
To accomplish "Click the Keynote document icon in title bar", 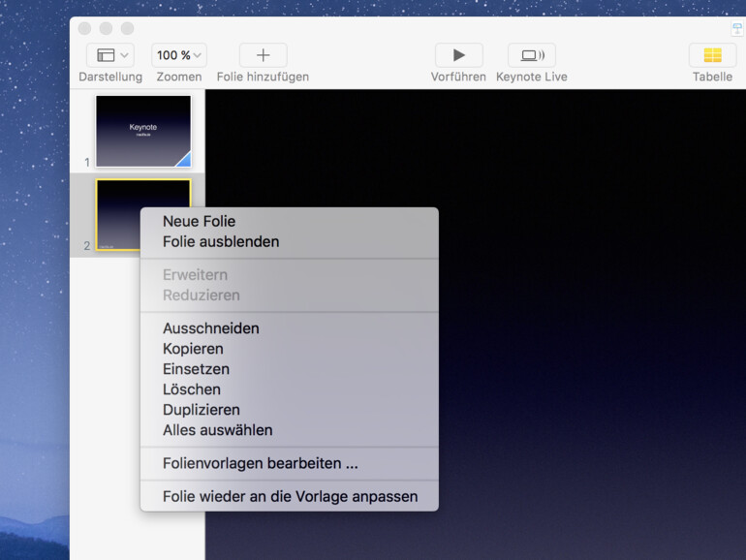I will [737, 28].
